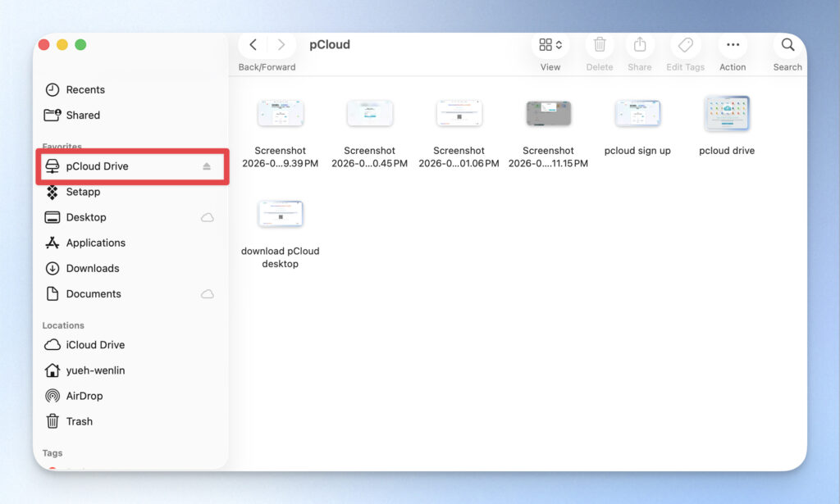Select the Screenshot 0.45 PM thumbnail
This screenshot has width=840, height=504.
click(370, 113)
